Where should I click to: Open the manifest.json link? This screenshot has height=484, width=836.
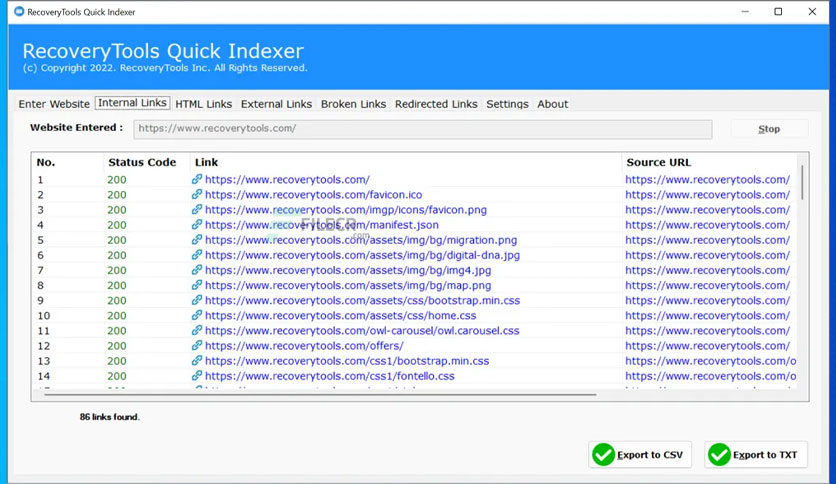tap(322, 225)
